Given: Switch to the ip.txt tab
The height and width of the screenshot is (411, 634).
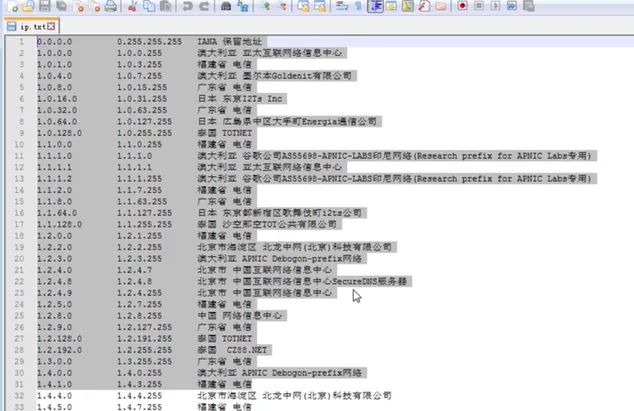Looking at the screenshot, I should click(32, 27).
